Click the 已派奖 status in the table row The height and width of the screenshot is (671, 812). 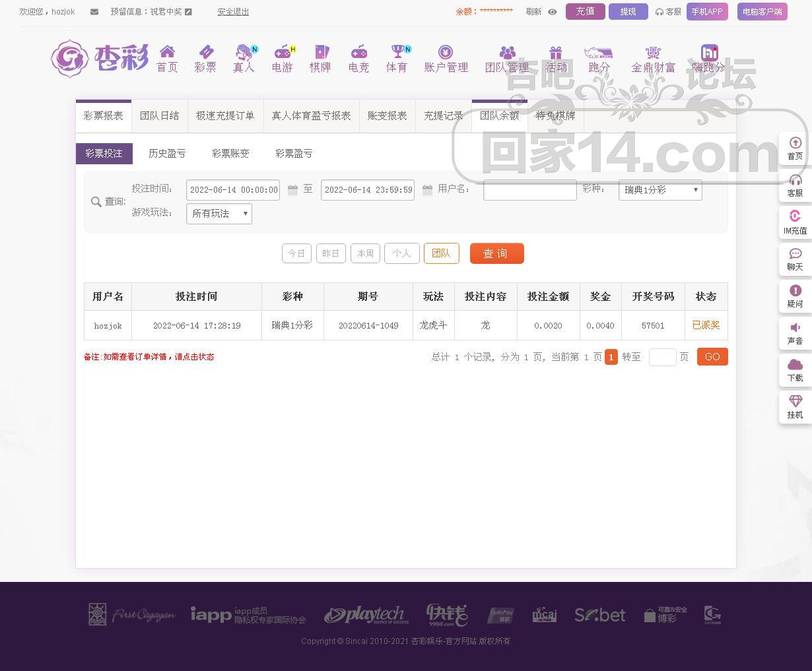(706, 325)
